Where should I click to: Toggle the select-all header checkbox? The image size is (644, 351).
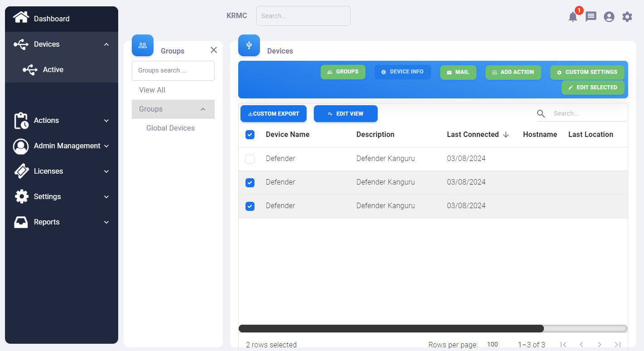tap(250, 135)
